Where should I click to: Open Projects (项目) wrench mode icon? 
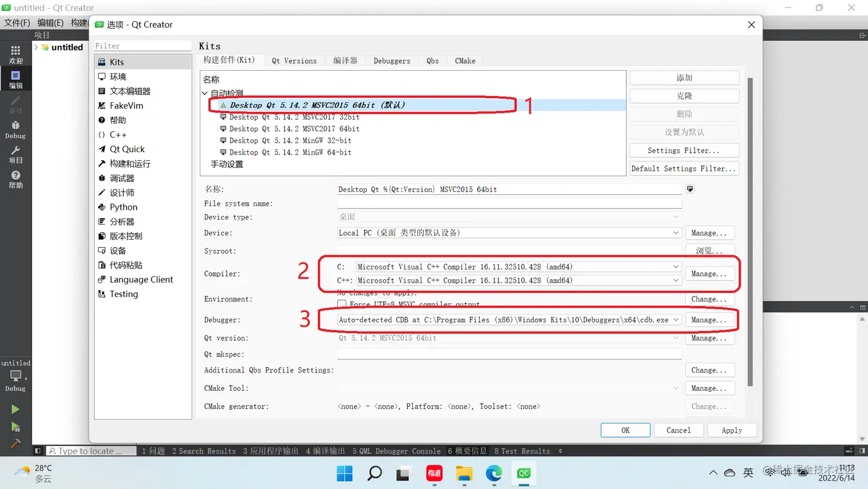point(15,155)
